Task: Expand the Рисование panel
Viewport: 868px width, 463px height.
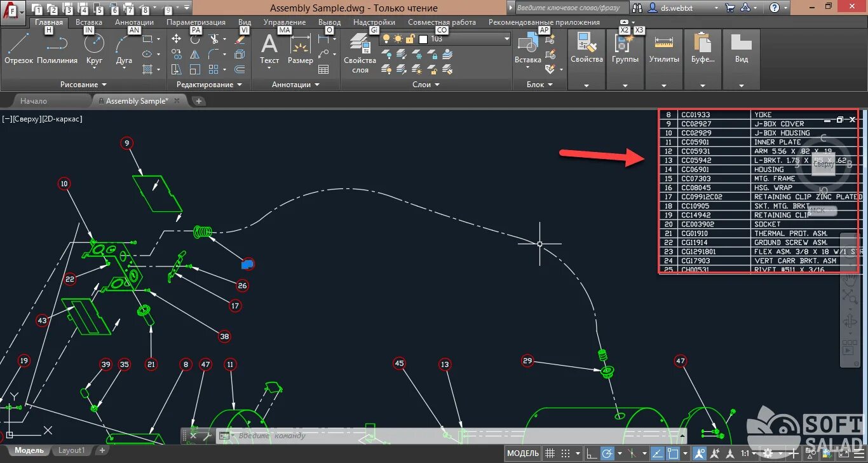Action: coord(84,85)
